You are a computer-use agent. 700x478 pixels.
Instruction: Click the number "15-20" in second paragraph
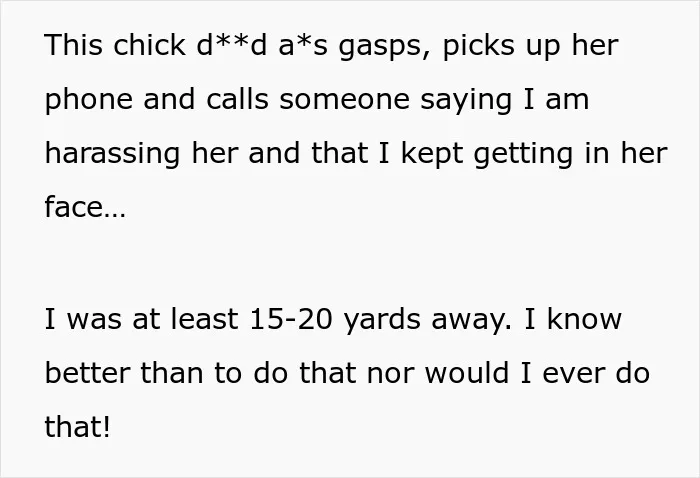point(291,320)
